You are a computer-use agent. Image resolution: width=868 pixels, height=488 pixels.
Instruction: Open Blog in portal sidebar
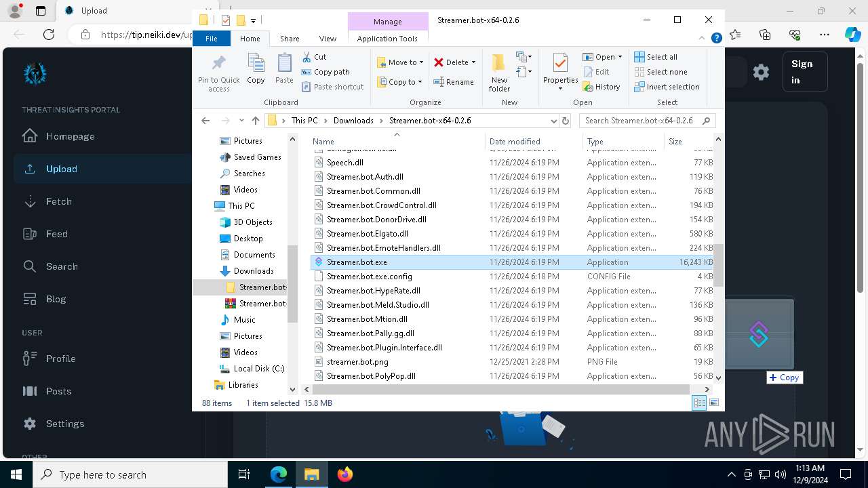pos(56,299)
